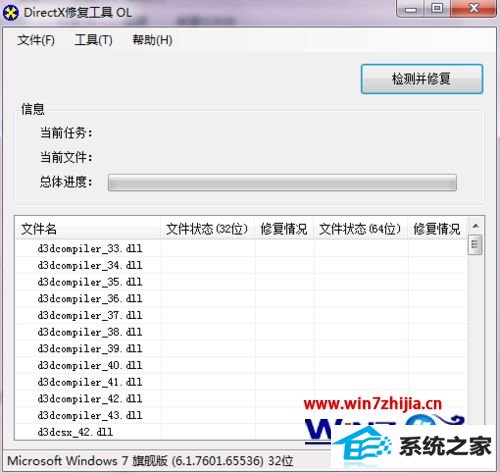The height and width of the screenshot is (473, 500).
Task: Click the 总体进度 progress bar
Action: (282, 183)
